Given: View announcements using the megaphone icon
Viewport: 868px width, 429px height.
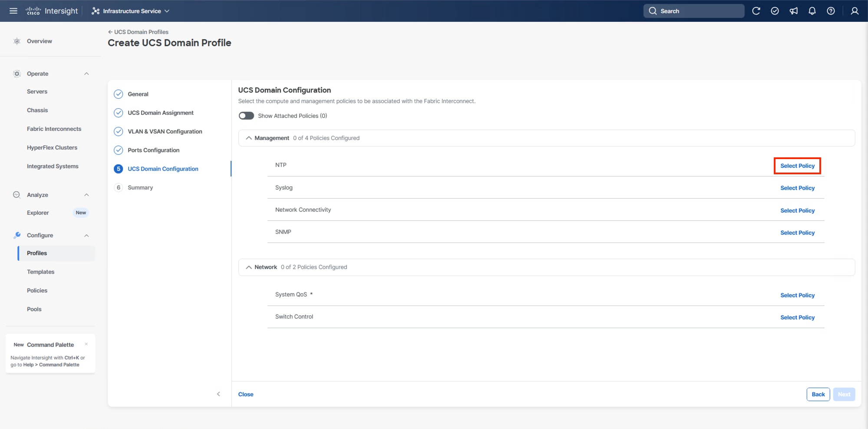Looking at the screenshot, I should coord(794,11).
